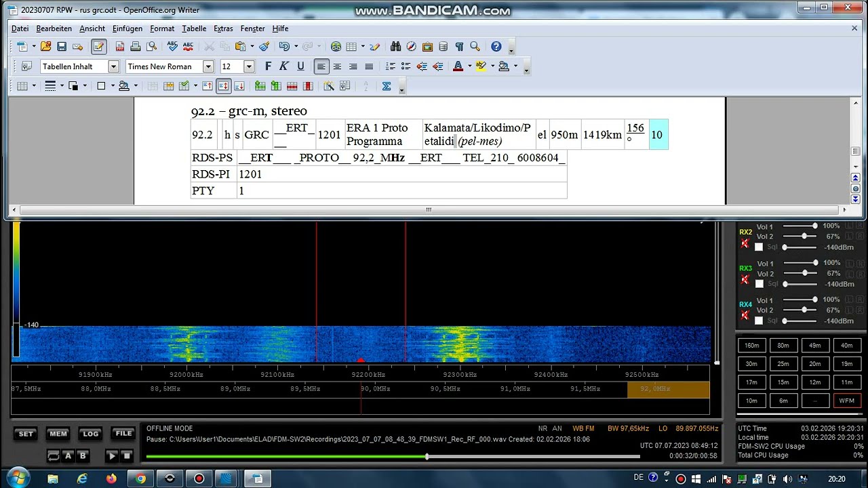868x488 pixels.
Task: Expand Paste options dropdown arrow
Action: (252, 47)
